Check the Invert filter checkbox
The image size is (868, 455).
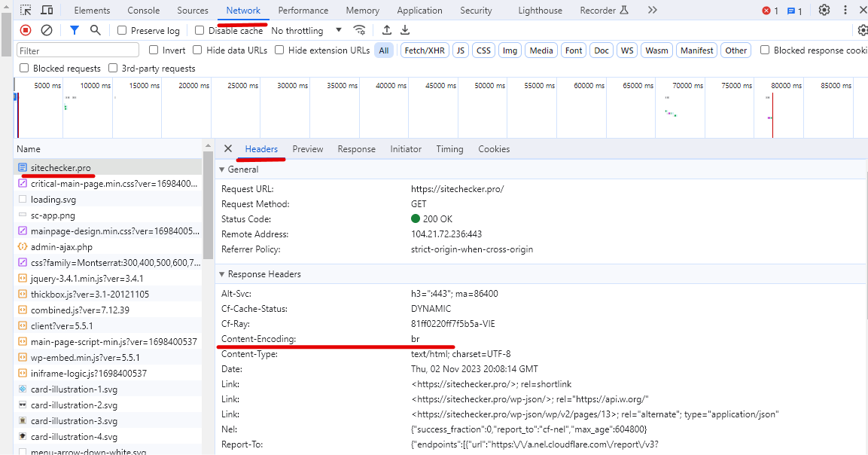pos(154,50)
